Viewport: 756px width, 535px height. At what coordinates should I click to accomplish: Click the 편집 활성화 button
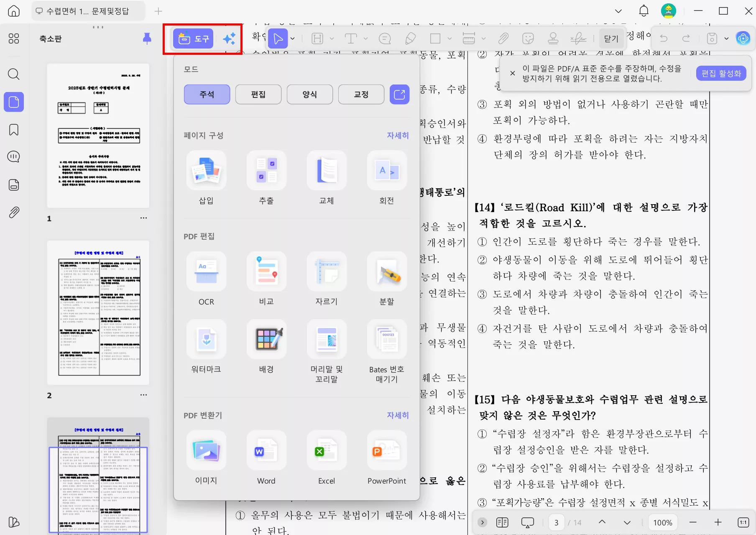720,73
